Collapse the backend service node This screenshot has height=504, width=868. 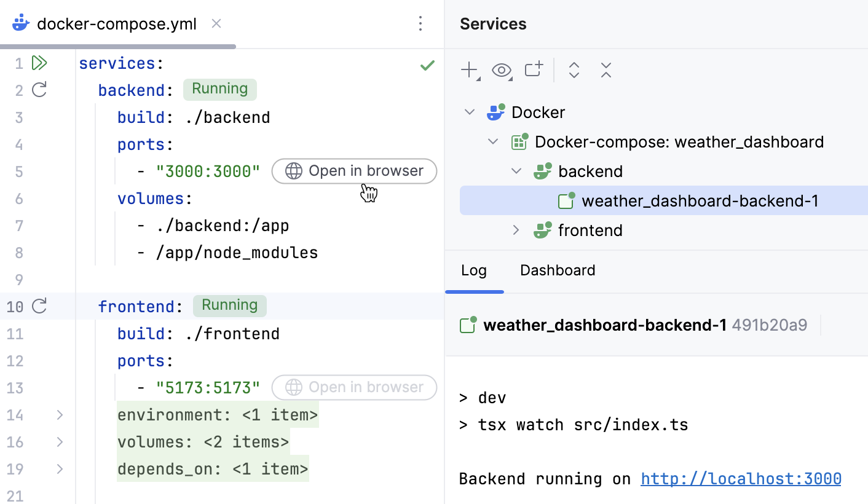click(x=516, y=171)
